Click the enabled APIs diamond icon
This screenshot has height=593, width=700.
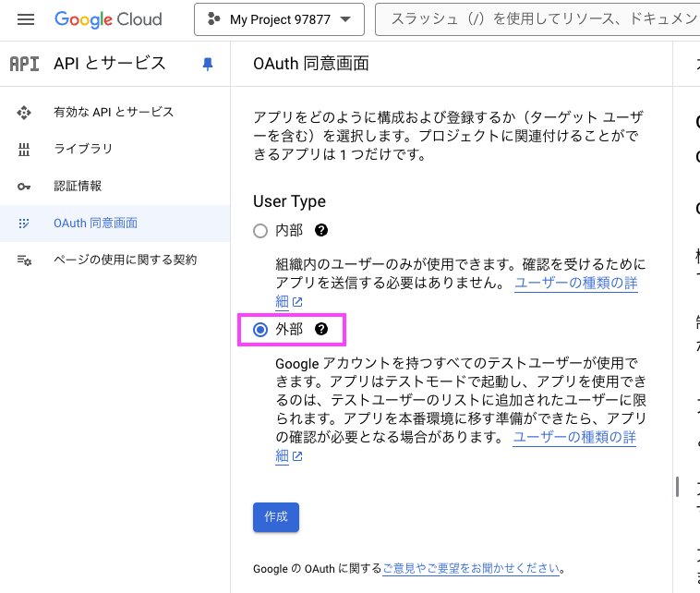(24, 113)
